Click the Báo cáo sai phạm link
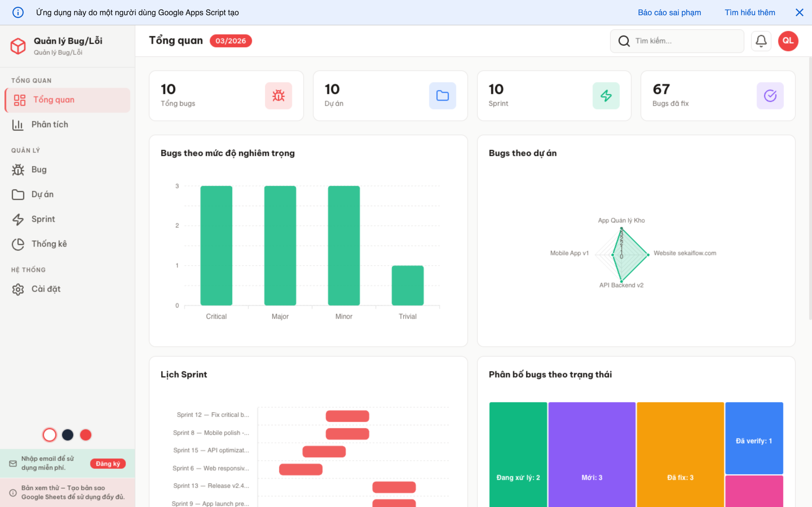The image size is (812, 507). (669, 12)
